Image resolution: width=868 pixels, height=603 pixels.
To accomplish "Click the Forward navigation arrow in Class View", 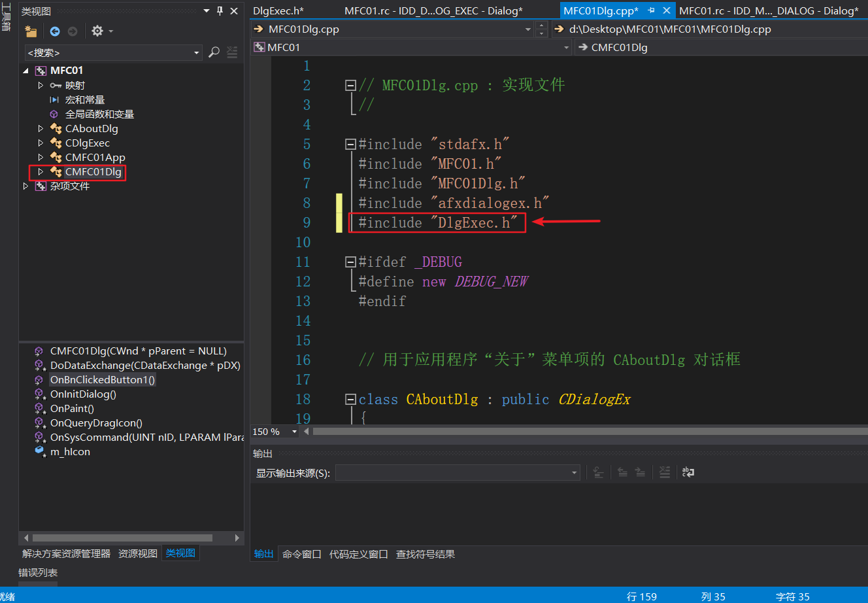I will tap(73, 31).
